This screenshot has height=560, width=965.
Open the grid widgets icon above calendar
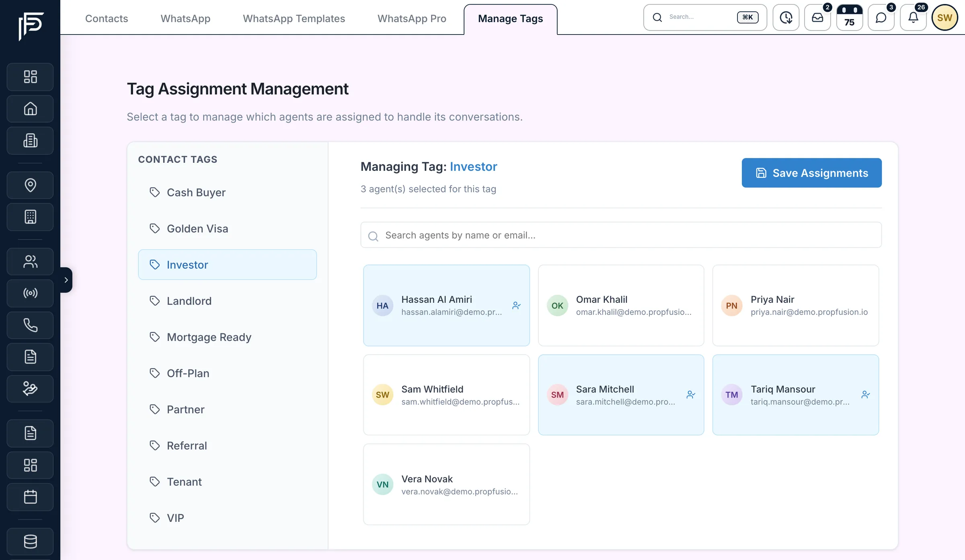(30, 465)
